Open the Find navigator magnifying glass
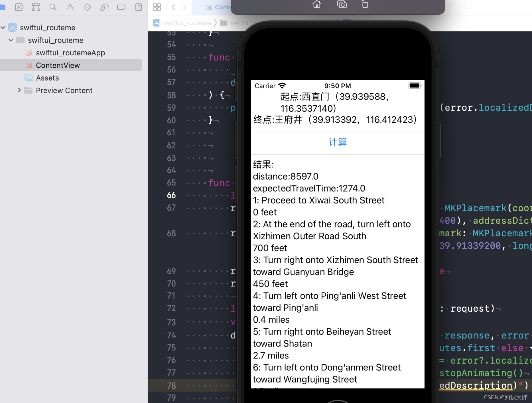This screenshot has height=403, width=532. tap(53, 7)
